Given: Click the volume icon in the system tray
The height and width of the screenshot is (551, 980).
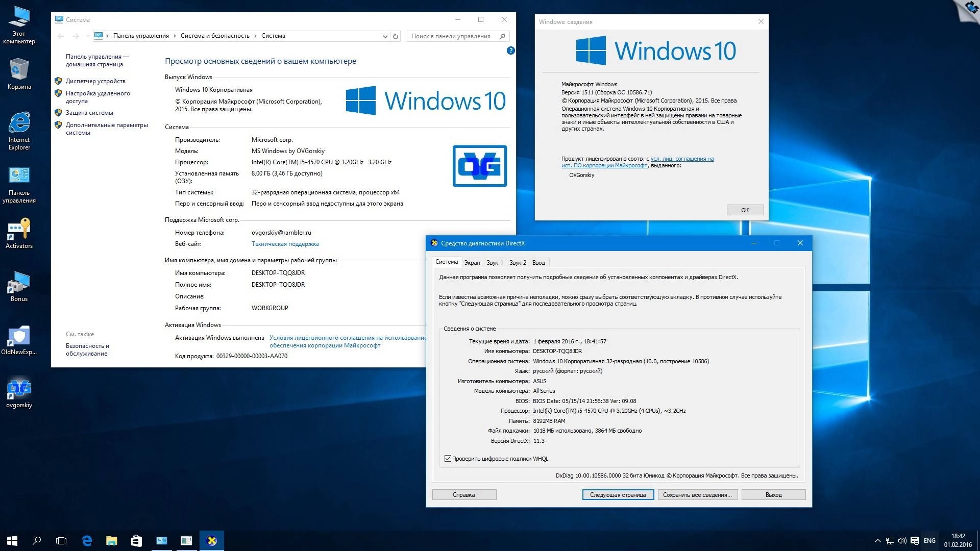Looking at the screenshot, I should click(902, 540).
